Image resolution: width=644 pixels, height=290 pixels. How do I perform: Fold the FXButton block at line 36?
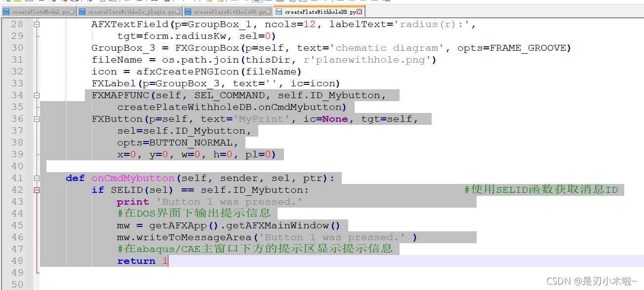[37, 119]
